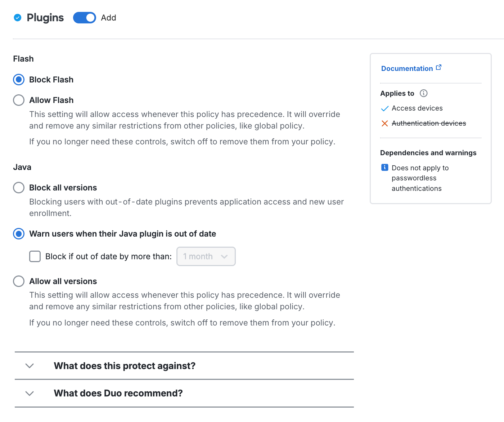Expand the What does this protect against? section
The width and height of the screenshot is (504, 422).
125,365
